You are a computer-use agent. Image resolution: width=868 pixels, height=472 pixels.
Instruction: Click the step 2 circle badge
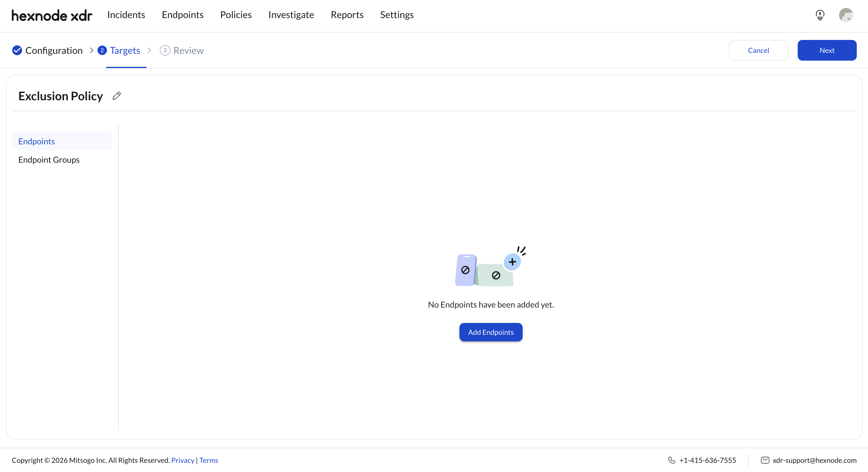(102, 50)
